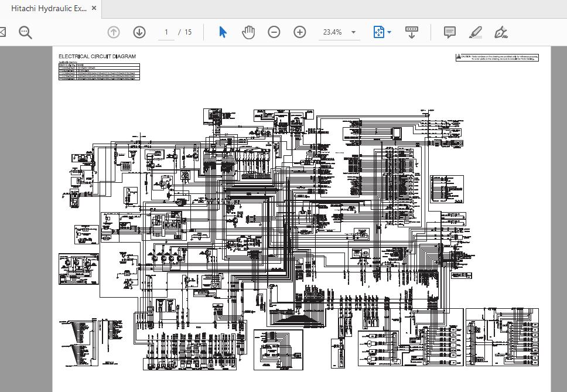Screen dimensions: 567x392
Task: Click the page number input field
Action: tap(166, 32)
